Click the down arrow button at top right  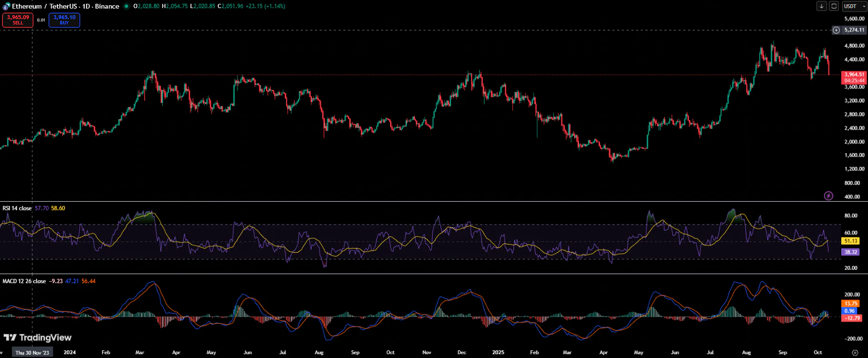[x=821, y=6]
